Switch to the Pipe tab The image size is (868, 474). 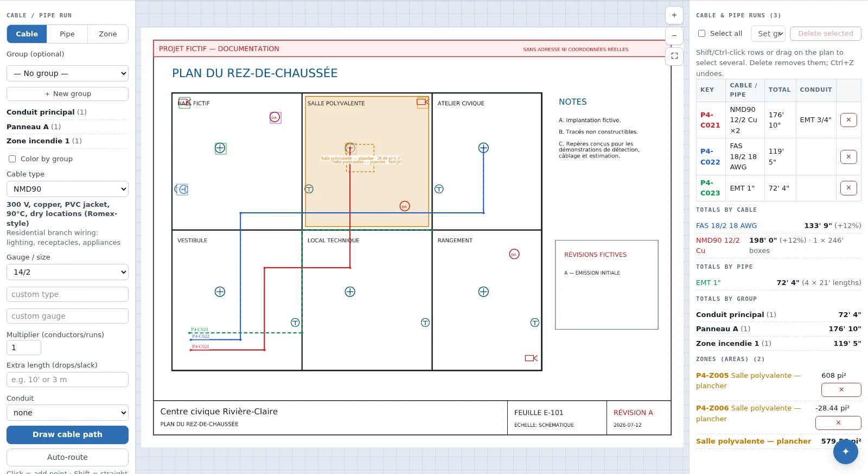pyautogui.click(x=67, y=34)
